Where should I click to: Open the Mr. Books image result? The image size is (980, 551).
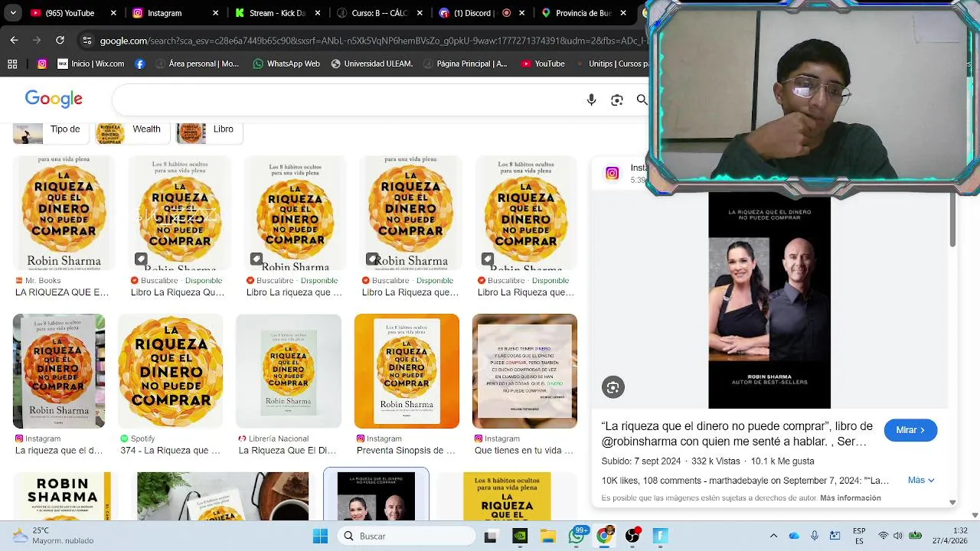point(64,213)
